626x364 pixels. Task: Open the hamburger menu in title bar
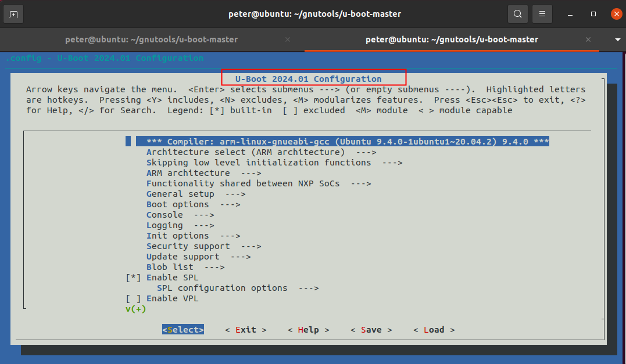(x=542, y=14)
